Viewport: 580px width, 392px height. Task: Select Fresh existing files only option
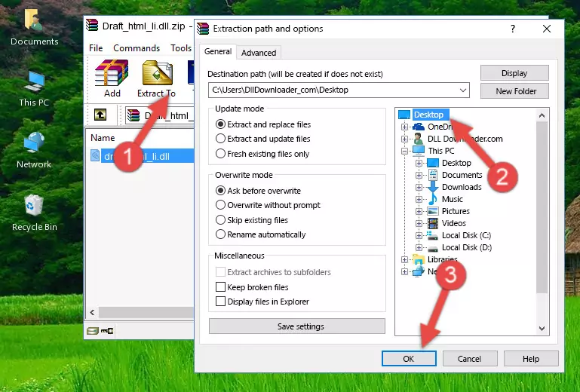tap(220, 154)
